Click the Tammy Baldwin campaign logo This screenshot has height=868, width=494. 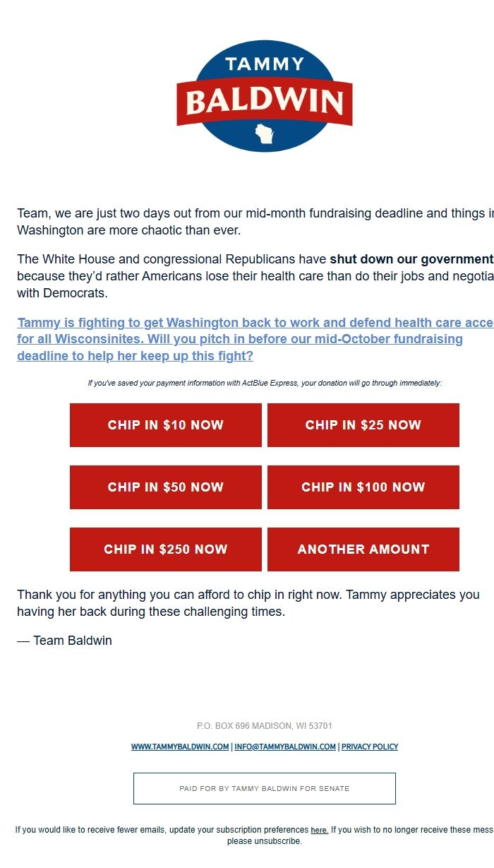[x=265, y=96]
